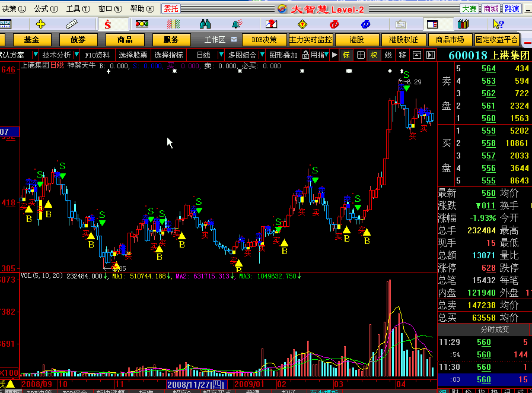Click the 大赛 button
This screenshot has height=393, width=532.
click(x=470, y=9)
